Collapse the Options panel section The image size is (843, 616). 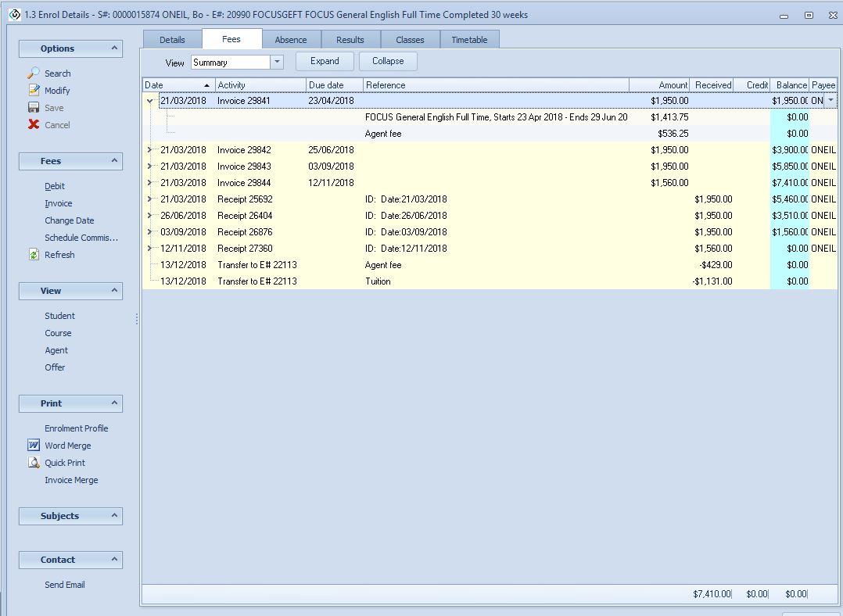[x=115, y=48]
